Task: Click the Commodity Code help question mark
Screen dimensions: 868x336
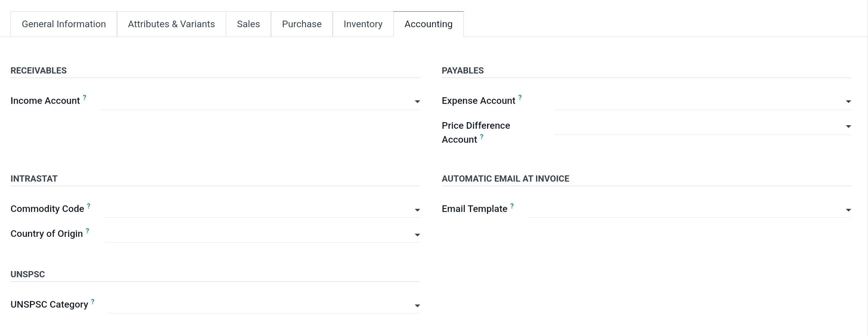Action: 89,206
